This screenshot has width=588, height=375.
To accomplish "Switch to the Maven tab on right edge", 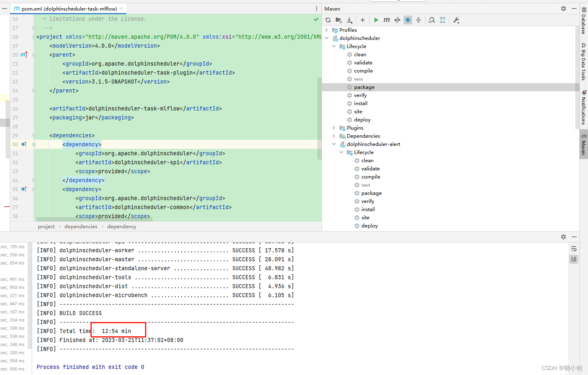I will (x=584, y=145).
